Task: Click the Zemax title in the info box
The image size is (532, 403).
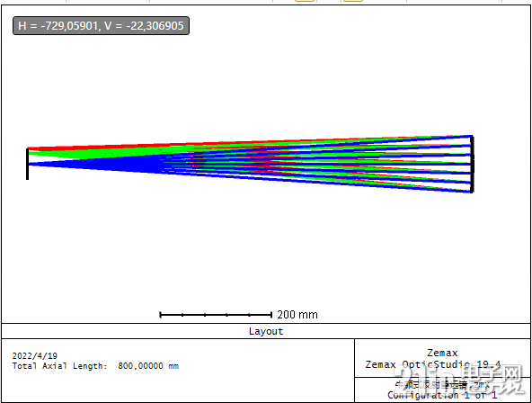Action: click(442, 353)
